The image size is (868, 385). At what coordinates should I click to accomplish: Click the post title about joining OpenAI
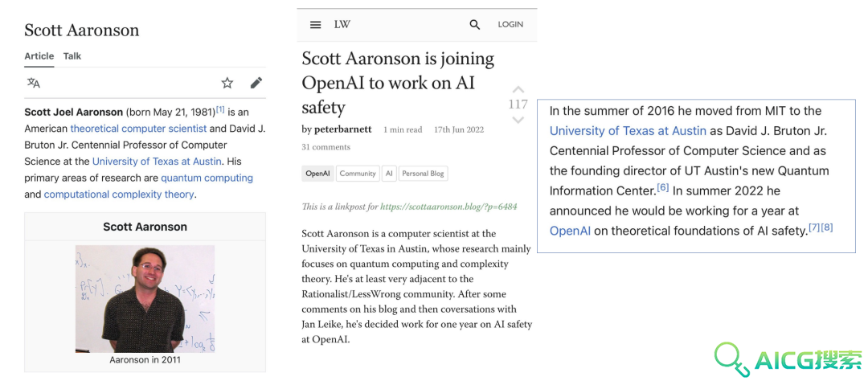pos(398,83)
